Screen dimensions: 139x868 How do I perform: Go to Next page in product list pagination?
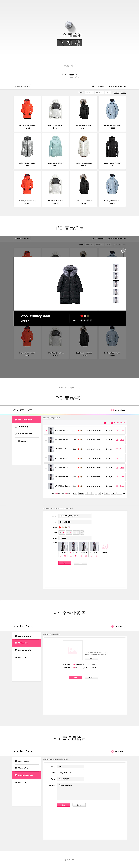pos(107,493)
